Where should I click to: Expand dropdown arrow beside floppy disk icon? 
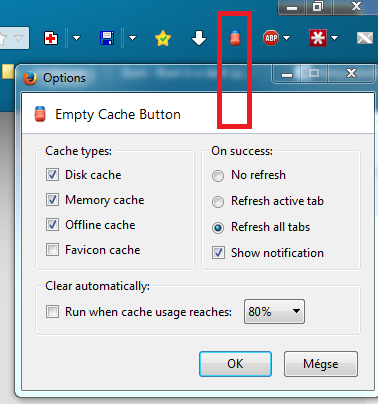(x=132, y=38)
